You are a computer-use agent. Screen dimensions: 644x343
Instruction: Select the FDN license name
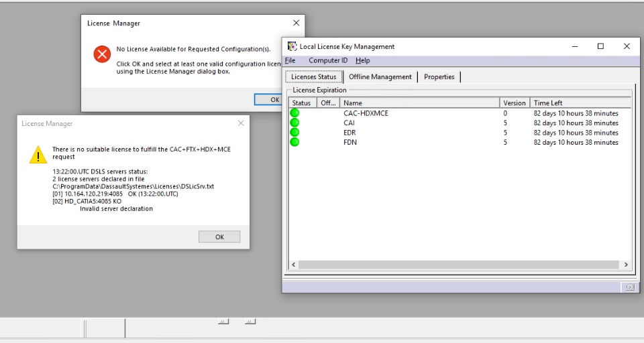350,143
